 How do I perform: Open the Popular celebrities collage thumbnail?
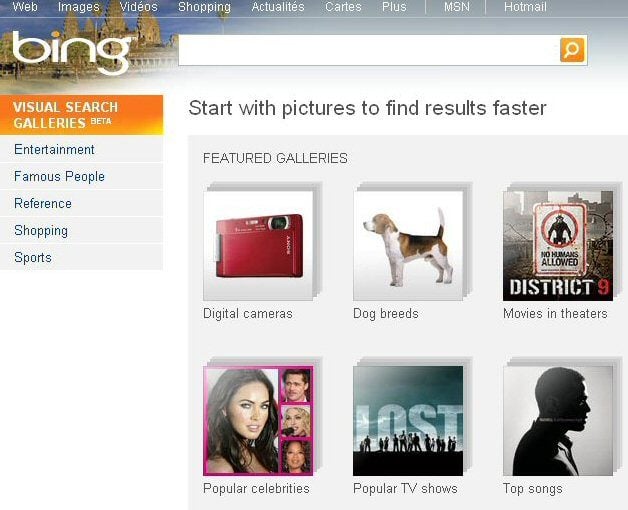point(258,421)
